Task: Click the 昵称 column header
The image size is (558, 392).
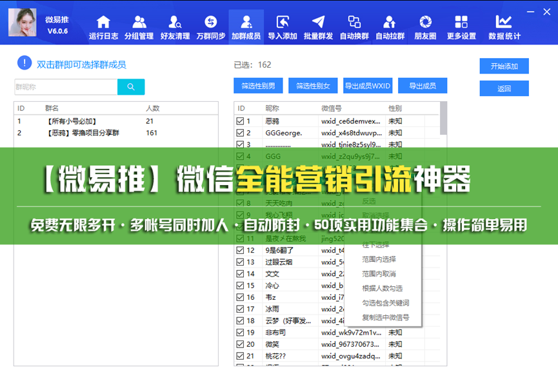Action: click(272, 108)
